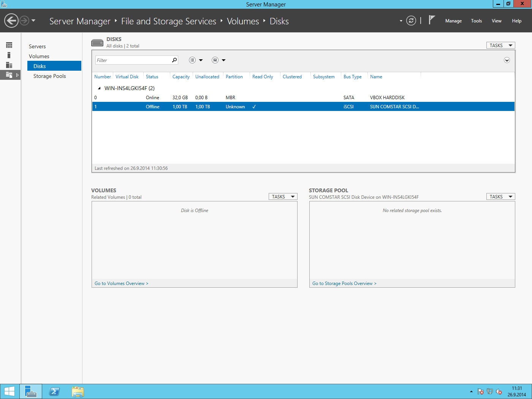The width and height of the screenshot is (532, 399).
Task: Click the MBR partition cell
Action: point(230,98)
